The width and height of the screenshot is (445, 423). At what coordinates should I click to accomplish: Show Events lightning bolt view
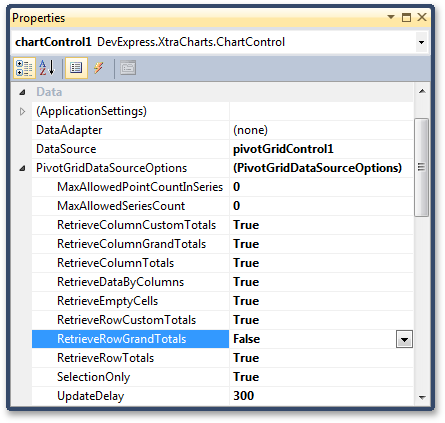pyautogui.click(x=98, y=68)
